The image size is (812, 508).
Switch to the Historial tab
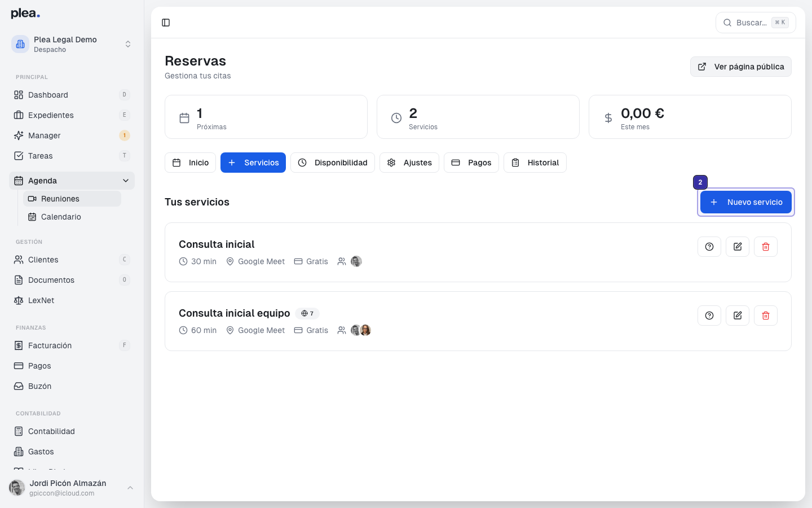point(535,163)
